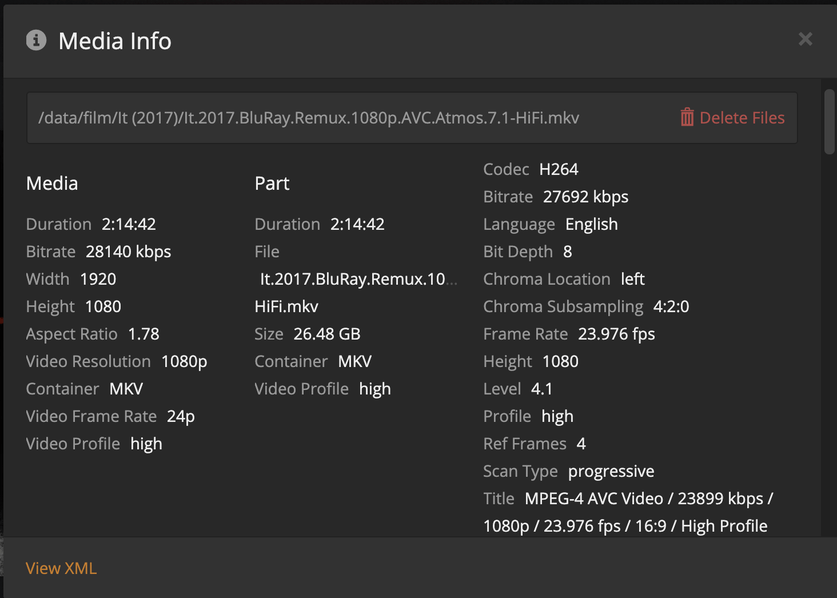Image resolution: width=837 pixels, height=598 pixels.
Task: Click the Language English value
Action: 592,224
